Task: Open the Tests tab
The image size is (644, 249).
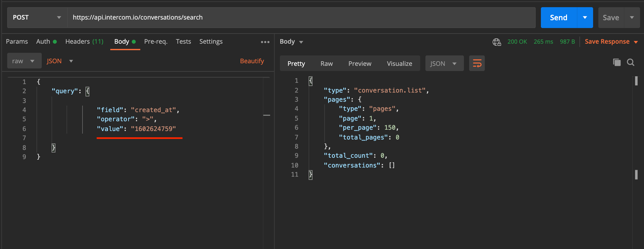Action: (183, 41)
